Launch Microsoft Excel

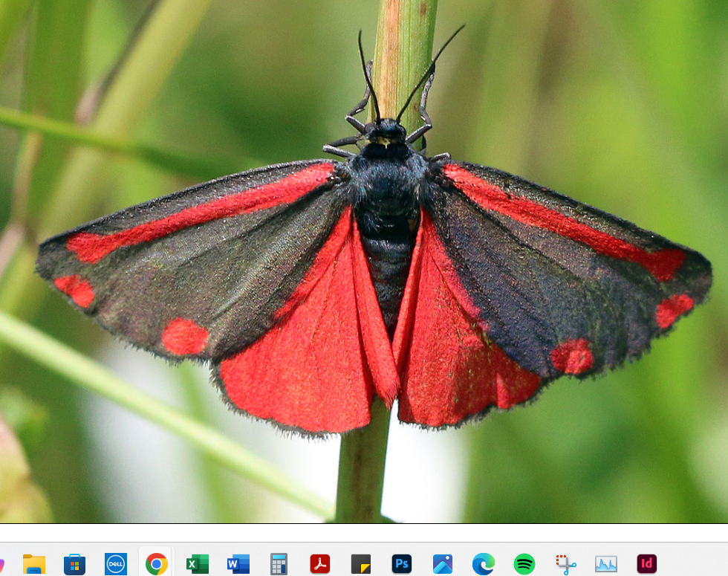click(x=197, y=564)
